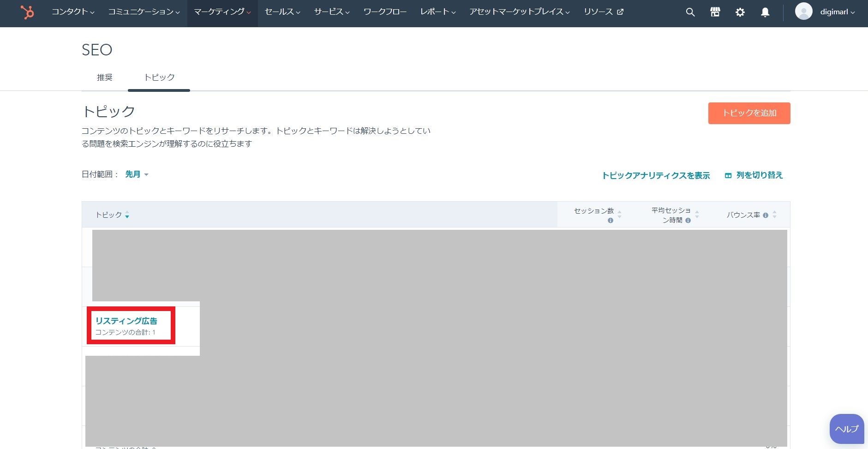Open the ワークフロー menu item
This screenshot has width=868, height=449.
click(x=385, y=12)
